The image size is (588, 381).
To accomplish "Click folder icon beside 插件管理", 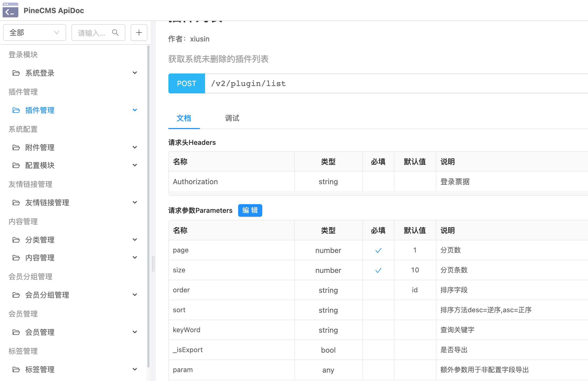I will click(16, 110).
